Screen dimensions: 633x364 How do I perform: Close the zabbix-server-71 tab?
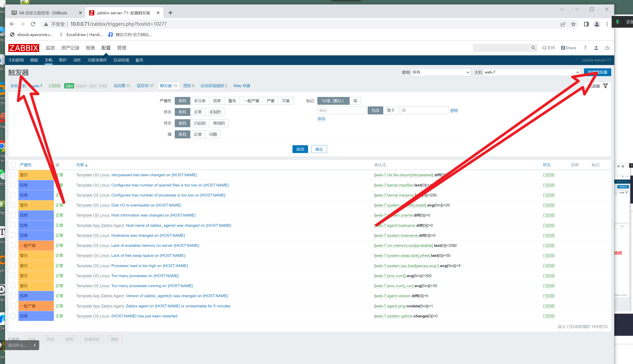(158, 13)
